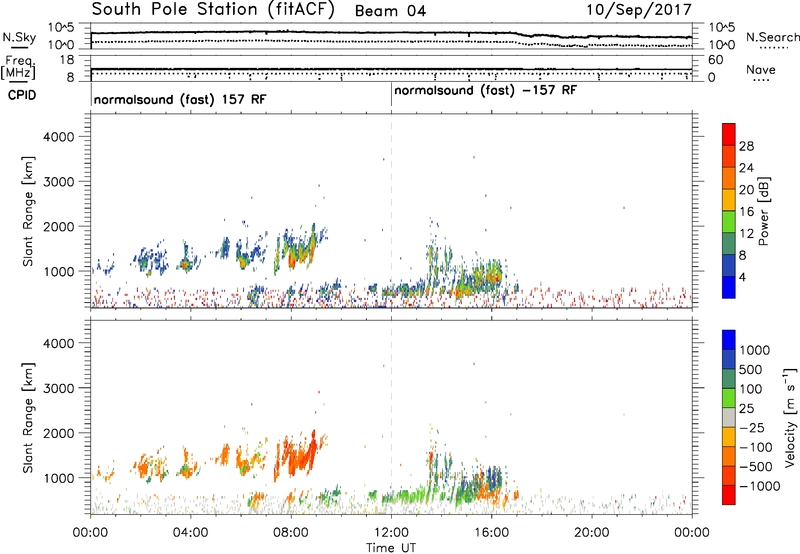The image size is (800, 554).
Task: Click the '60' Nave scale value
Action: coord(716,60)
